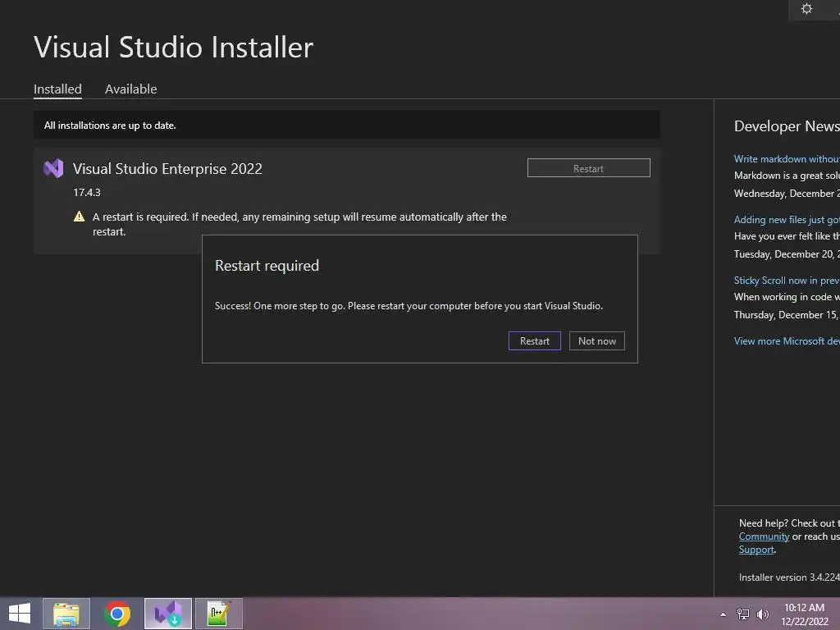
Task: Open the Write markdown without news link
Action: 787,159
